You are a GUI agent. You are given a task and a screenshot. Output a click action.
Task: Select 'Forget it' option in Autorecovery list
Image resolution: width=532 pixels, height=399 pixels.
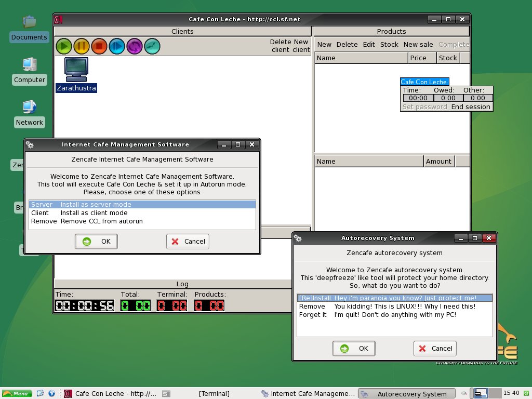(x=395, y=315)
